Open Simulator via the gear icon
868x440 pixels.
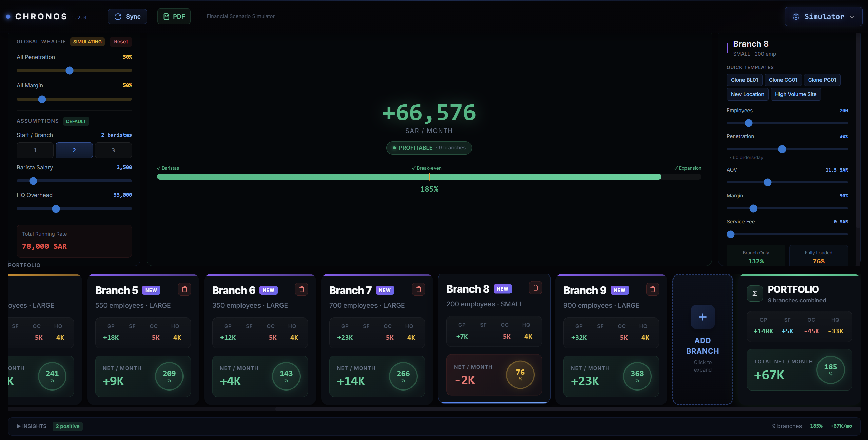(796, 16)
